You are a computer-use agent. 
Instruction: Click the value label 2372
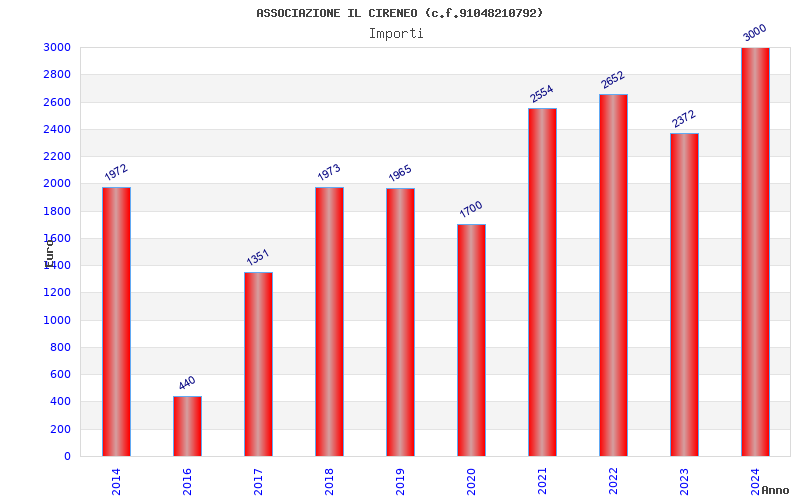click(684, 118)
